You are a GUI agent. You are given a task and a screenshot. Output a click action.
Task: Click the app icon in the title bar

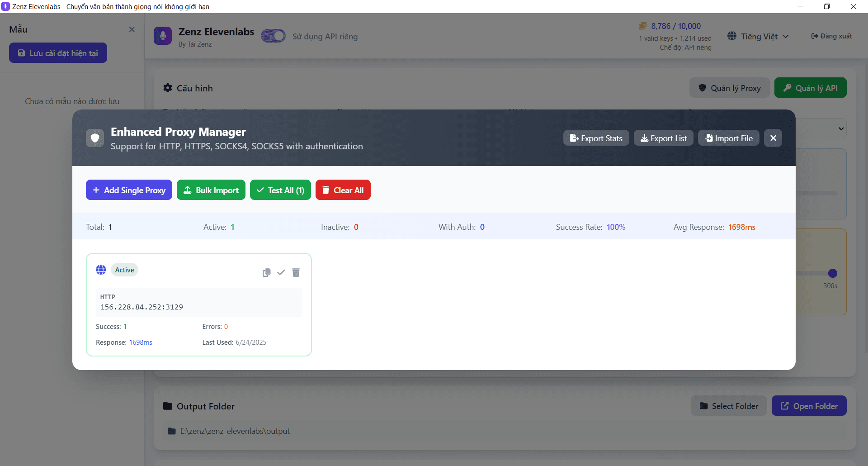tap(5, 6)
